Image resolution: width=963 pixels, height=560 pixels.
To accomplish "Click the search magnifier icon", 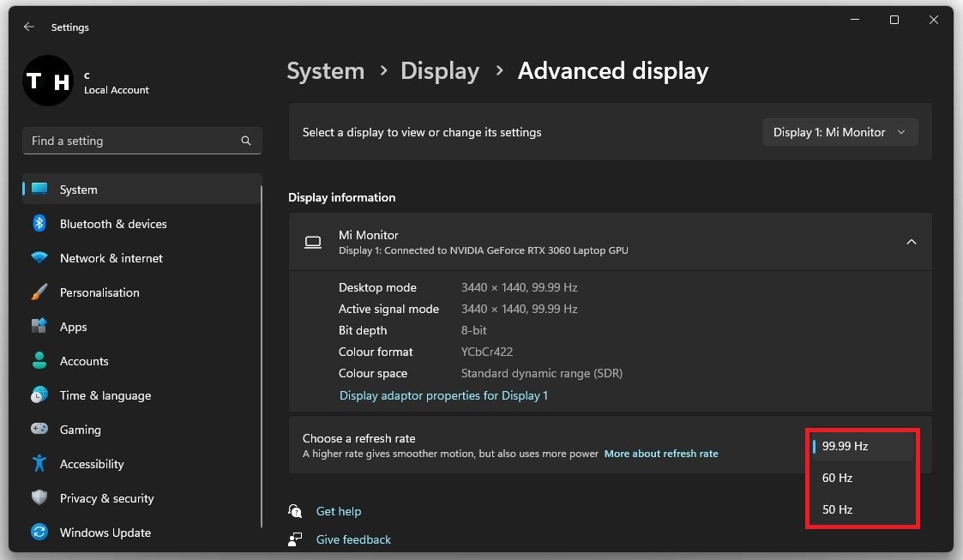I will (x=245, y=141).
